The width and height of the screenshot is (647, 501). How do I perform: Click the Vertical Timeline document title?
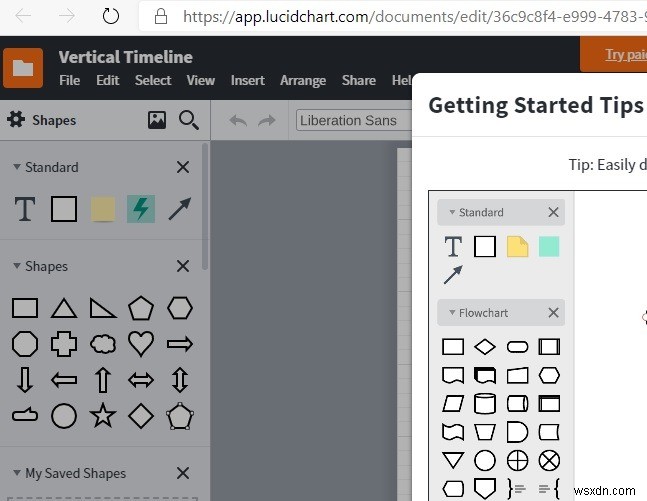tap(125, 57)
